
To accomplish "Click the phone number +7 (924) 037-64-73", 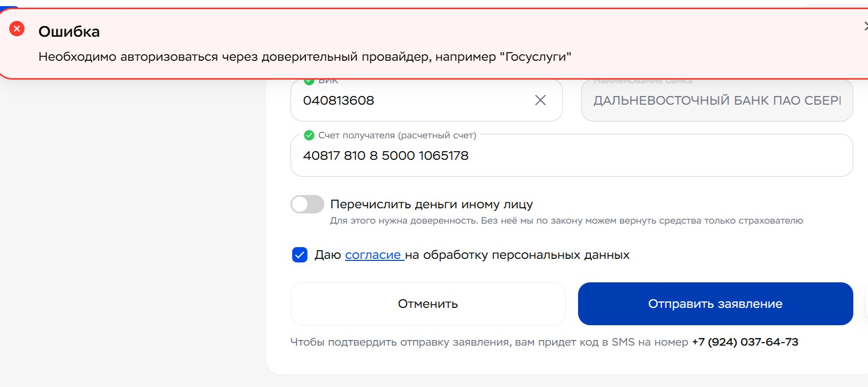I will pos(744,342).
